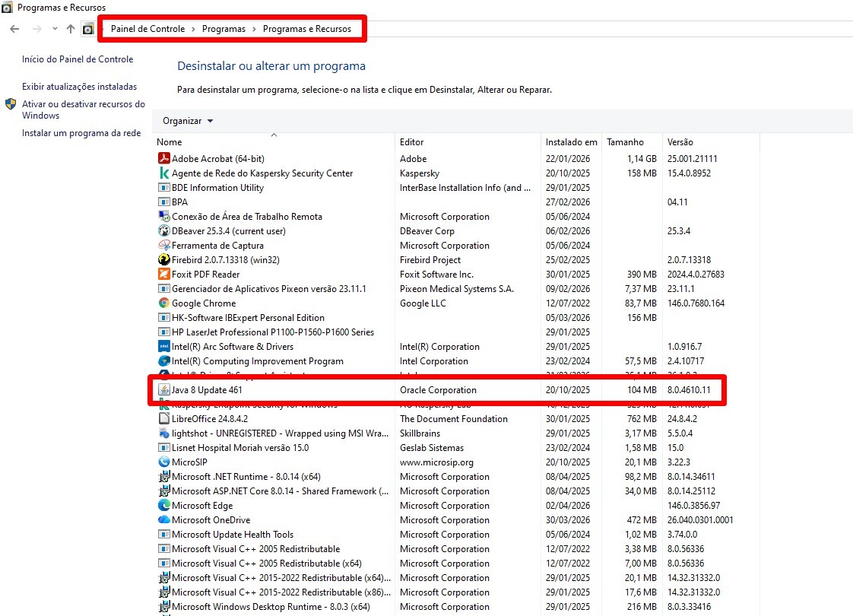The image size is (853, 616).
Task: Sort the list by the Nome column header
Action: click(169, 141)
